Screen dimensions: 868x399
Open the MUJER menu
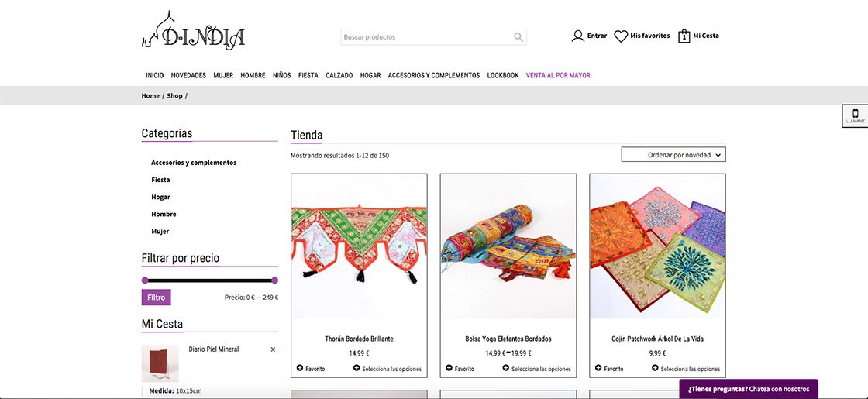(223, 75)
